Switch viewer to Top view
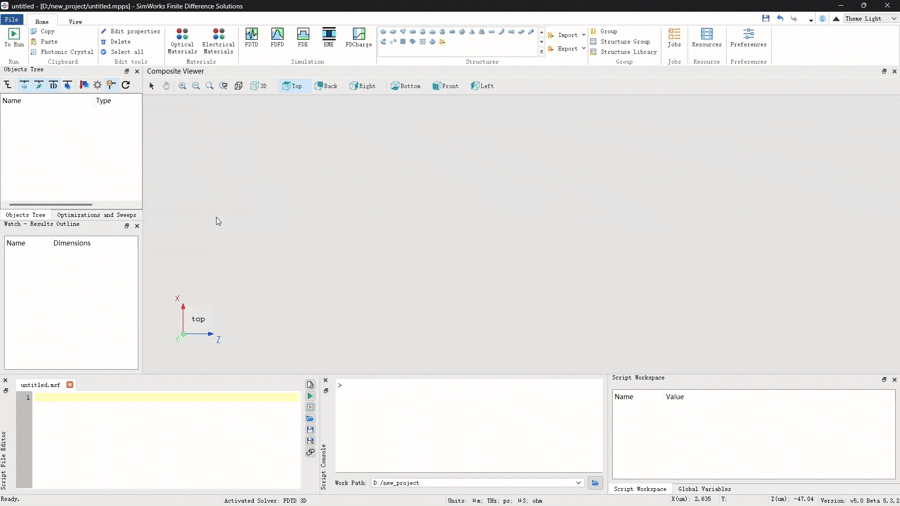The height and width of the screenshot is (506, 900). point(292,86)
